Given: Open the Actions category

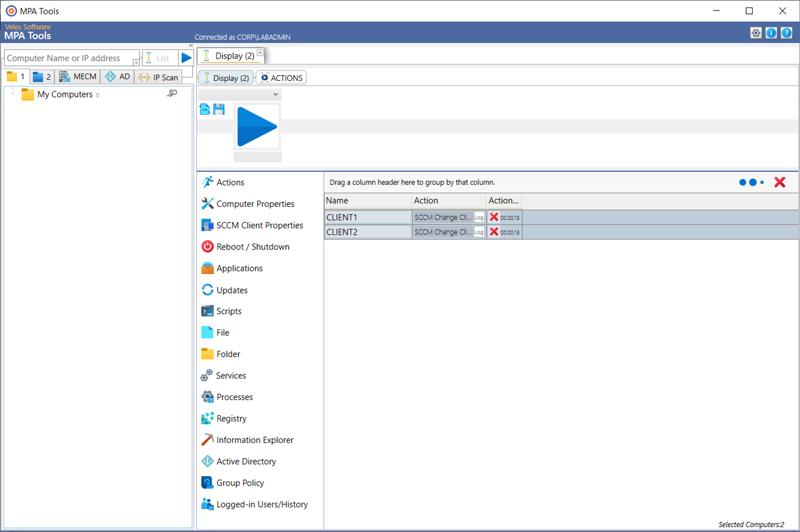Looking at the screenshot, I should point(223,182).
